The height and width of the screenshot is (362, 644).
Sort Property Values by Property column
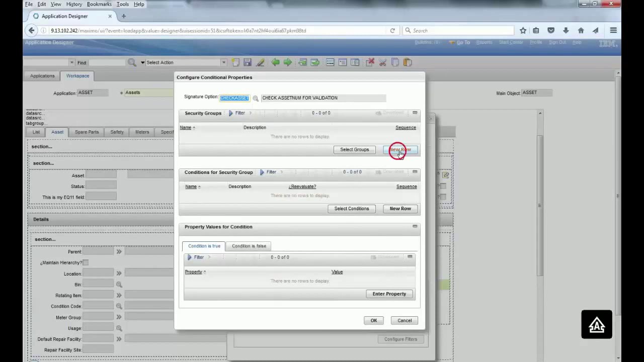193,272
